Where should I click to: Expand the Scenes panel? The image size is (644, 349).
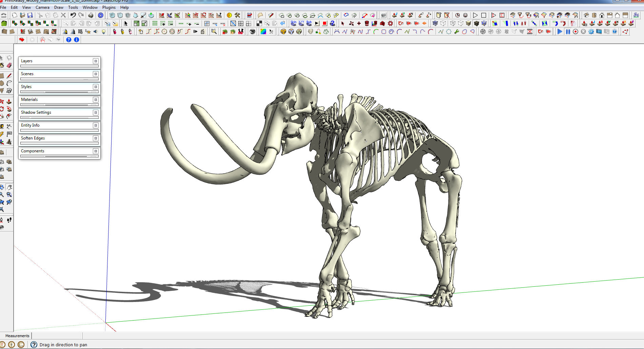(56, 74)
